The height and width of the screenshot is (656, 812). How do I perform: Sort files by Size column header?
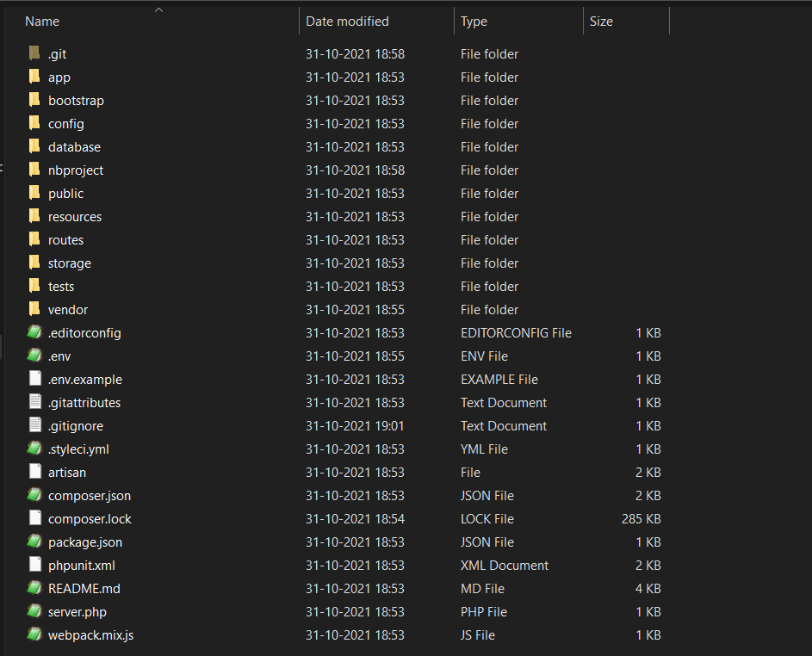pos(601,22)
